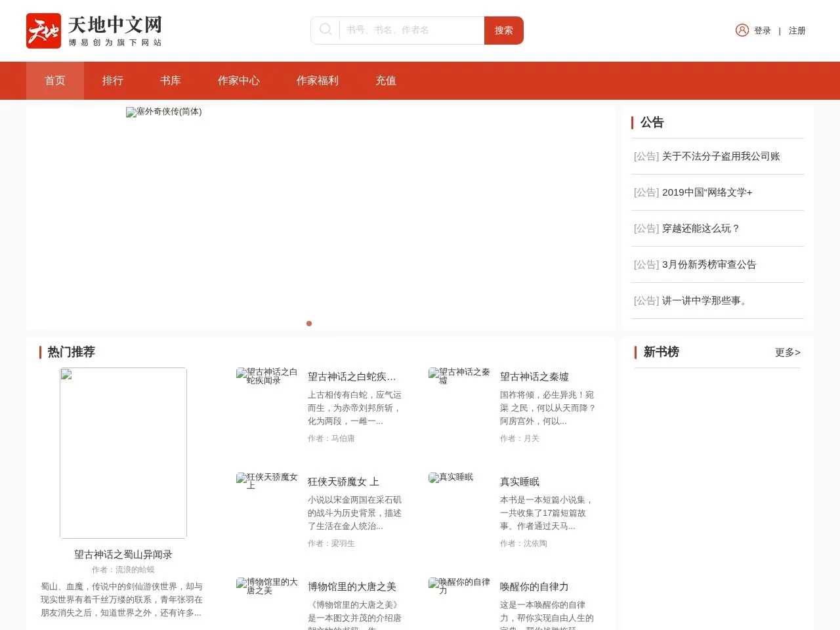Click the 天地中文网 logo icon

point(43,31)
